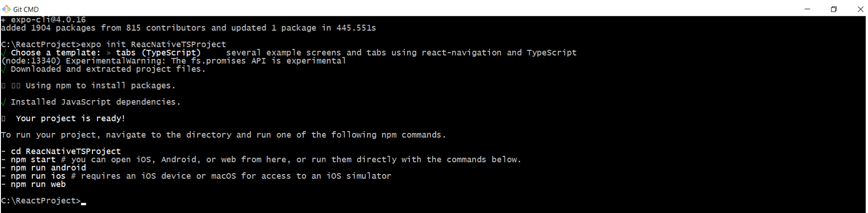Click the green checkmark beside 'Choose a template'
This screenshot has width=868, height=213.
point(4,53)
